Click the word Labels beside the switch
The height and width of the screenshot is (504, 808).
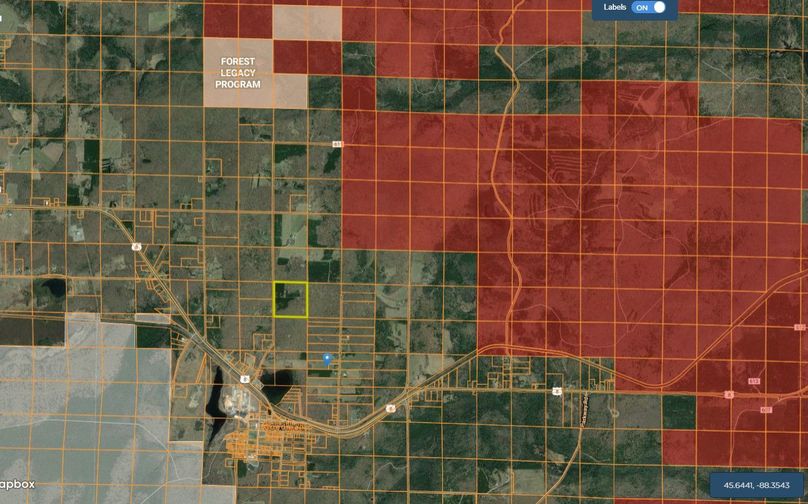(x=615, y=8)
